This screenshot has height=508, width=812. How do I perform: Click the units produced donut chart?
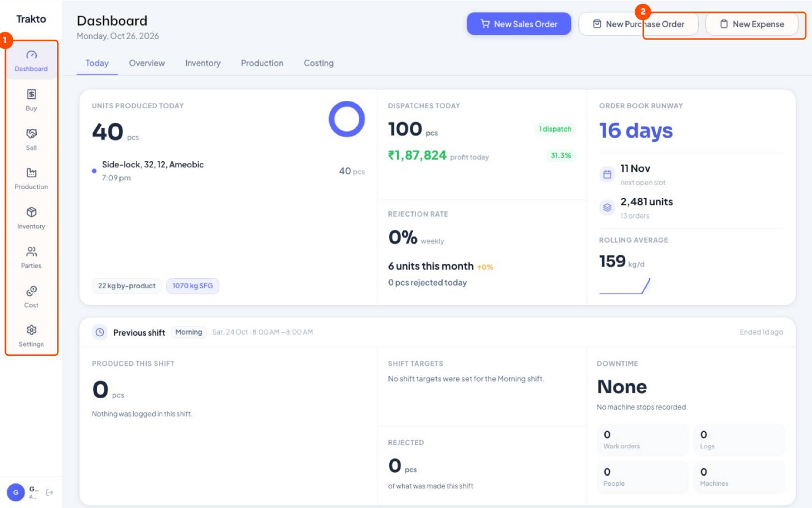(x=347, y=119)
